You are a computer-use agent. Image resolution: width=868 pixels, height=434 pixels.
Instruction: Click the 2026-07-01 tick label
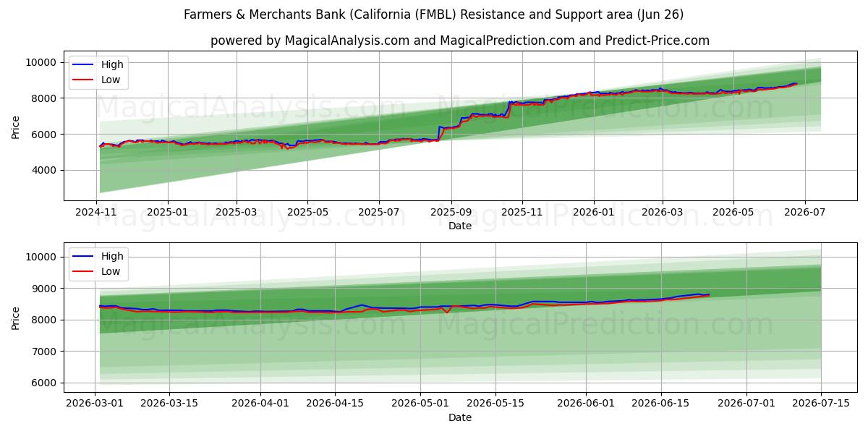click(746, 404)
